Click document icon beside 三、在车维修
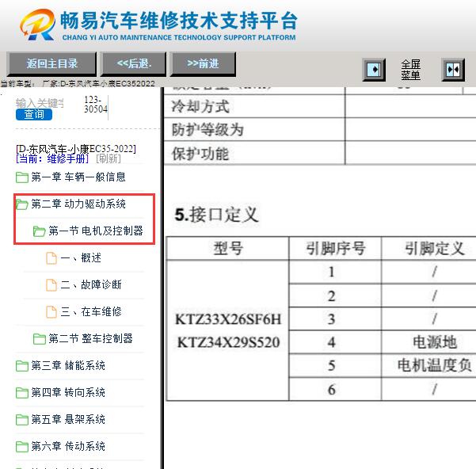The width and height of the screenshot is (476, 469). pyautogui.click(x=51, y=312)
